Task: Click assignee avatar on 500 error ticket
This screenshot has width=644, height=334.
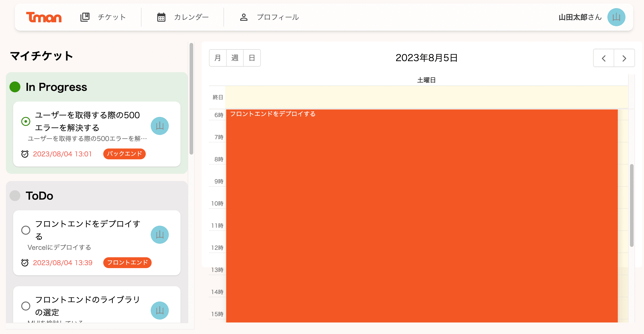Action: [x=160, y=126]
